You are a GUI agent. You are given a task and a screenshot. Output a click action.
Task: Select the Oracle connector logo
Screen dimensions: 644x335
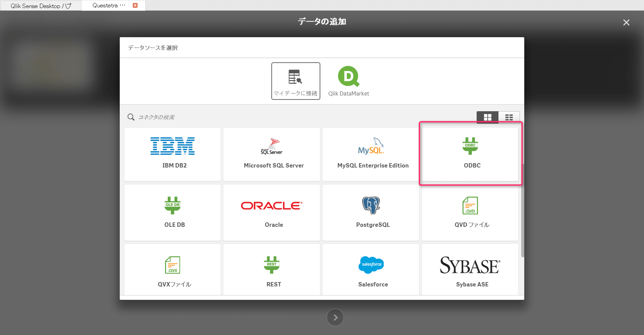pyautogui.click(x=272, y=205)
